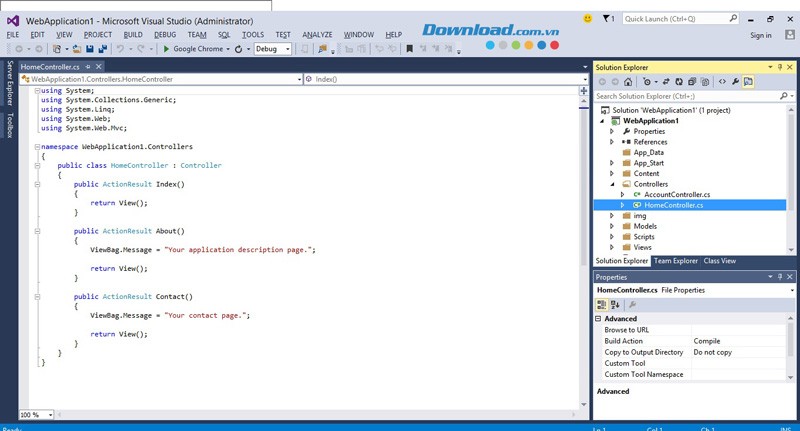Expand the Properties node in Solution Explorer
This screenshot has height=431, width=800.
(x=612, y=132)
